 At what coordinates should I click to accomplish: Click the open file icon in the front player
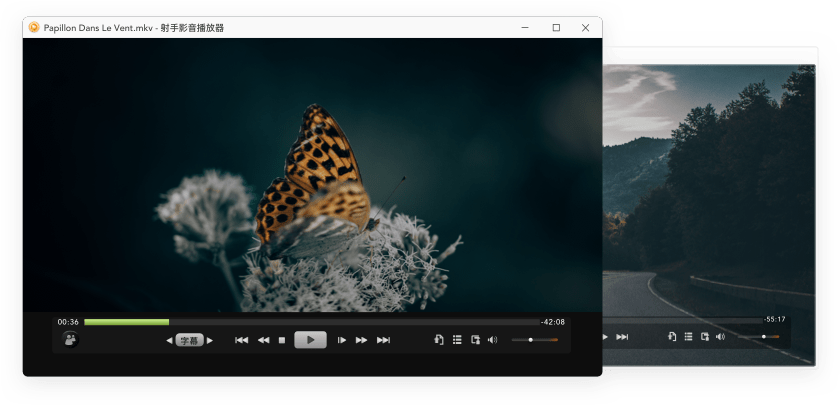point(438,340)
